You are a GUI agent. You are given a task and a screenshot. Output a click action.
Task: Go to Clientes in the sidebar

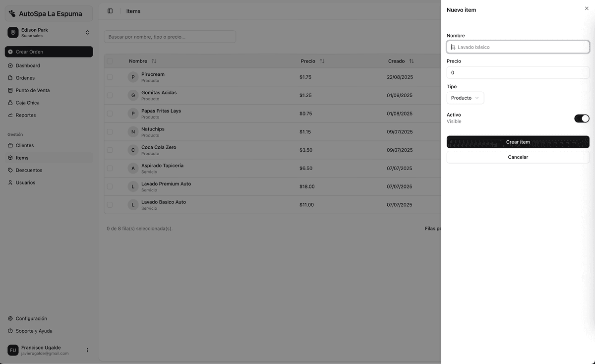click(25, 145)
